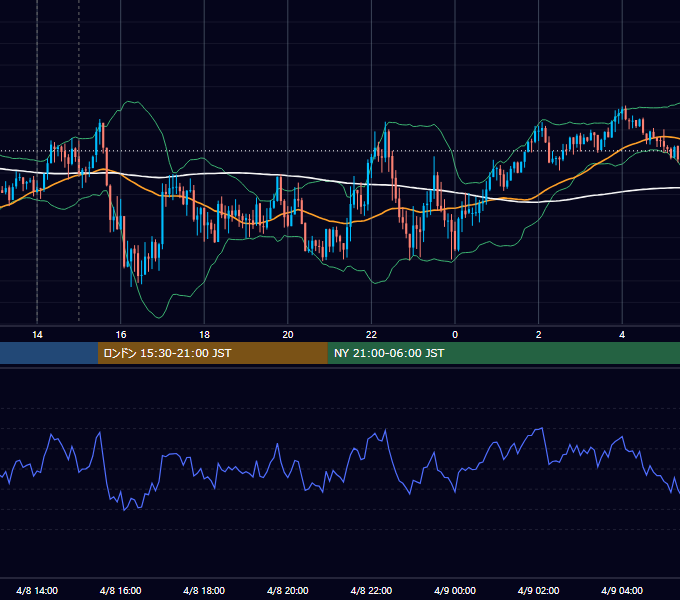Click hour label 18 on price chart axis

(x=204, y=335)
